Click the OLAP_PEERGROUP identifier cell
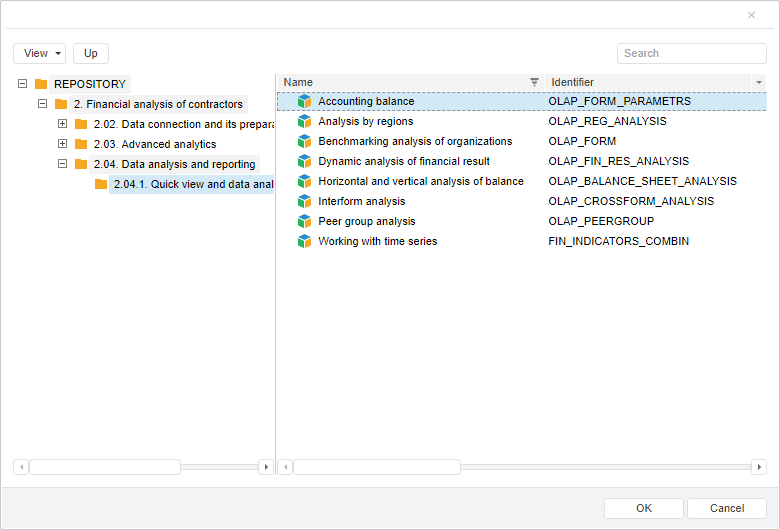 click(x=601, y=221)
